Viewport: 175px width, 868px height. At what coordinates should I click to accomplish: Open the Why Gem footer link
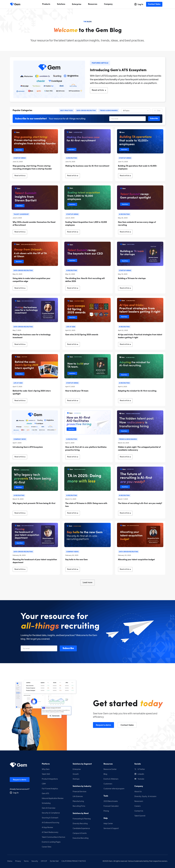click(x=46, y=769)
